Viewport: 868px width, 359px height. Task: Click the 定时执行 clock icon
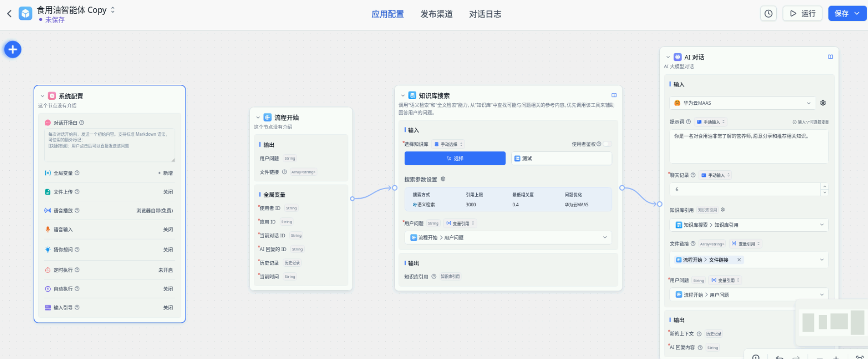48,270
